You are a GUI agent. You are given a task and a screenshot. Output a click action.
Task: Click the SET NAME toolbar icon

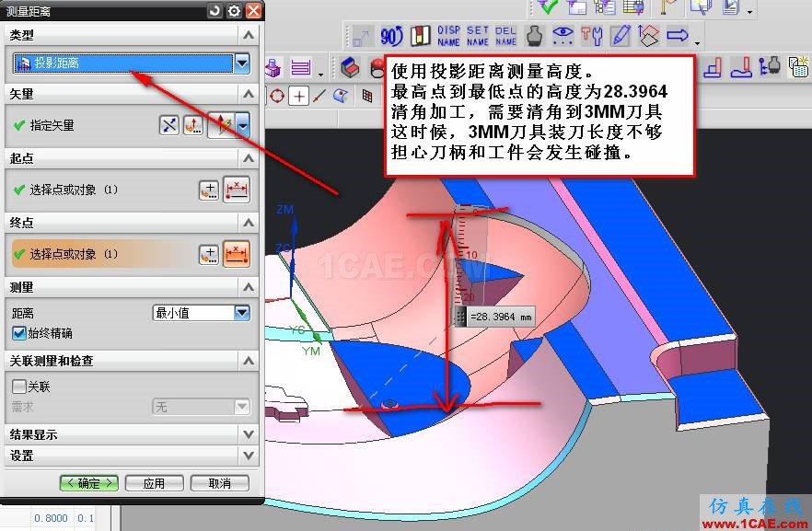[x=478, y=36]
